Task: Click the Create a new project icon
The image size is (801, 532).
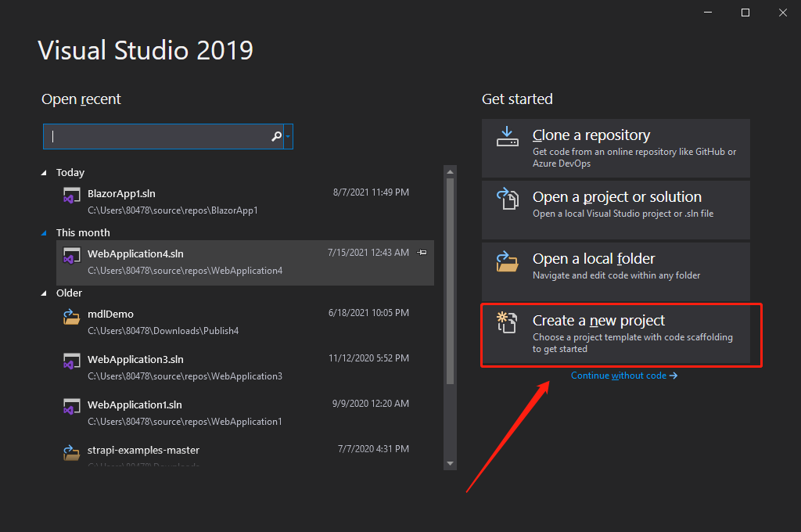Action: (x=507, y=322)
